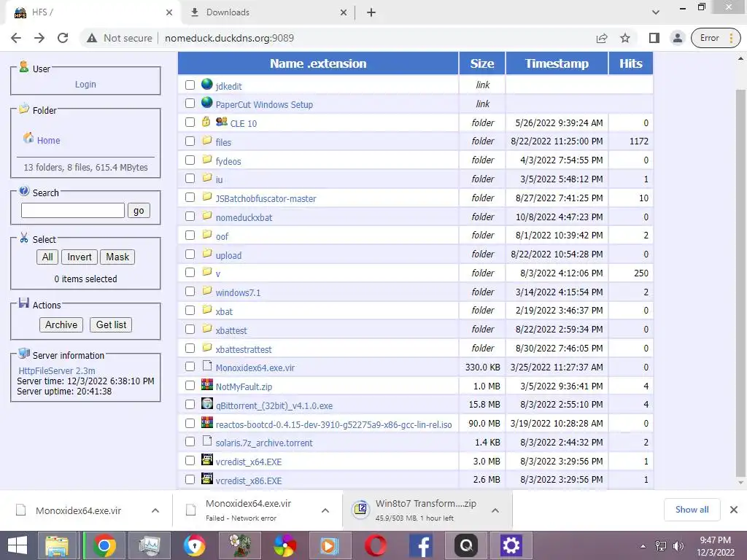Screen dimensions: 747x560
Task: Check the box for jdkedit
Action: 190,85
